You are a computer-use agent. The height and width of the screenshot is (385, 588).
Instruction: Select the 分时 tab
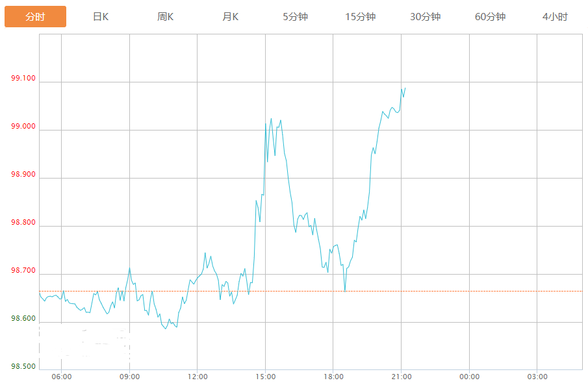(35, 17)
